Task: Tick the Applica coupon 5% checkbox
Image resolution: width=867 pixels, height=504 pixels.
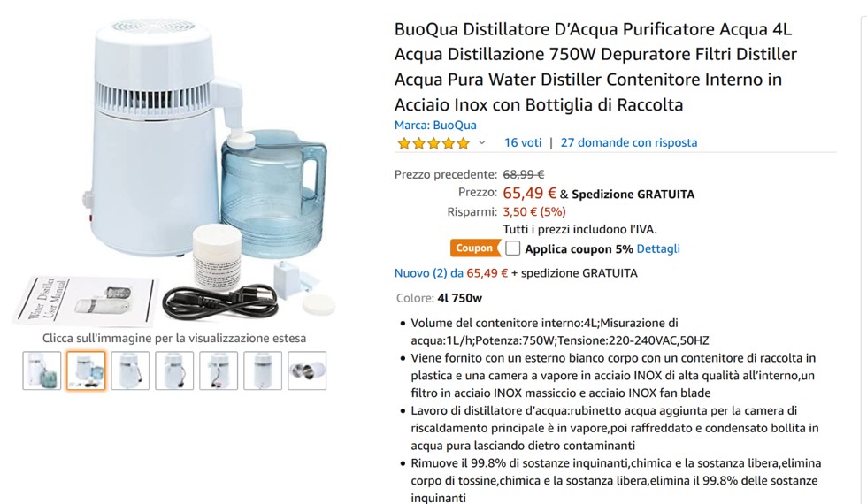Action: 512,248
